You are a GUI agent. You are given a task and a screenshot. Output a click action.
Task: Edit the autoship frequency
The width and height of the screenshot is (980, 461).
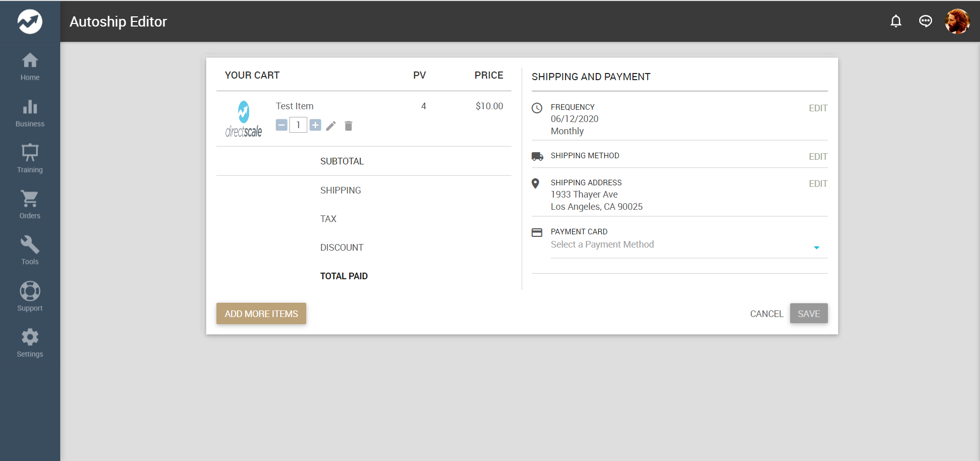coord(818,108)
